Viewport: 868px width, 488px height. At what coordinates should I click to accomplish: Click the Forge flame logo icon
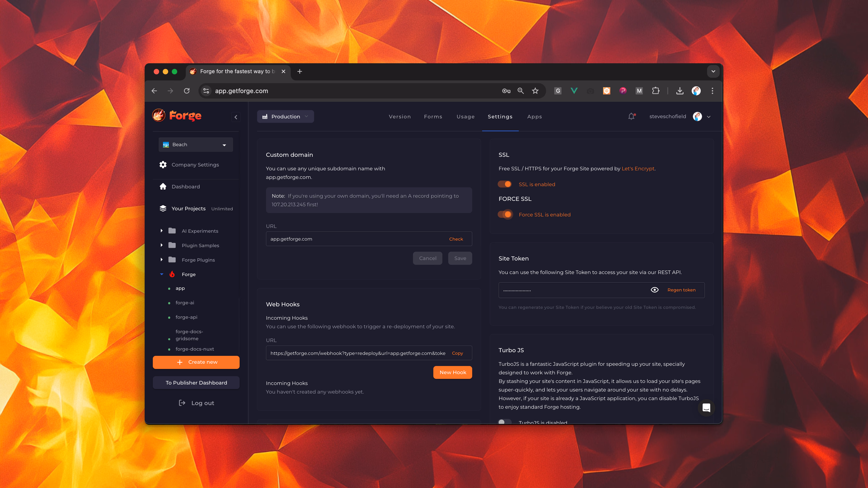[159, 115]
